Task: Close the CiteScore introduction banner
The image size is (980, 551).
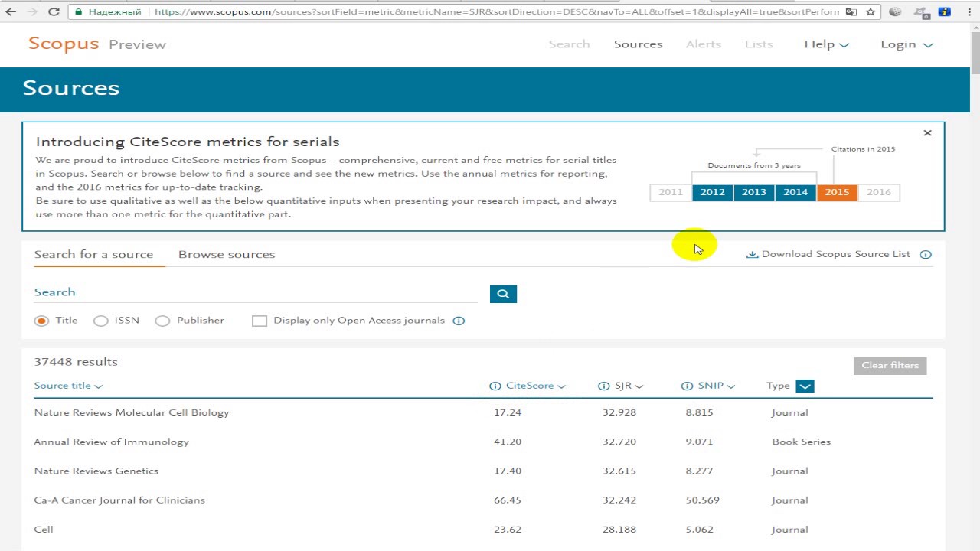Action: [927, 133]
